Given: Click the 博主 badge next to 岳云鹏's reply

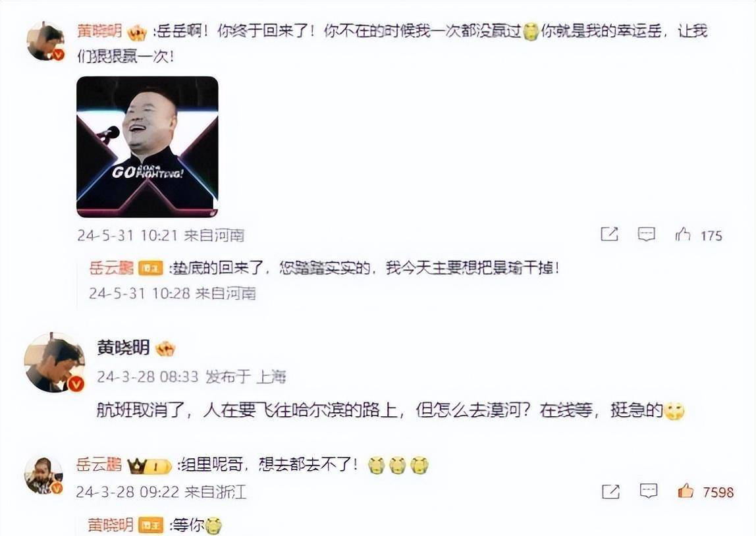Looking at the screenshot, I should [151, 269].
